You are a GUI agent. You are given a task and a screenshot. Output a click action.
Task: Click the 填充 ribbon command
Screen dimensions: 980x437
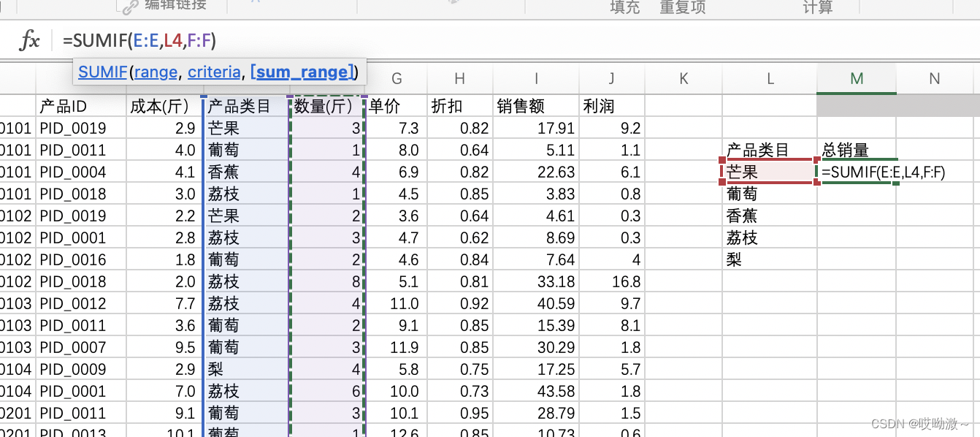(x=625, y=7)
